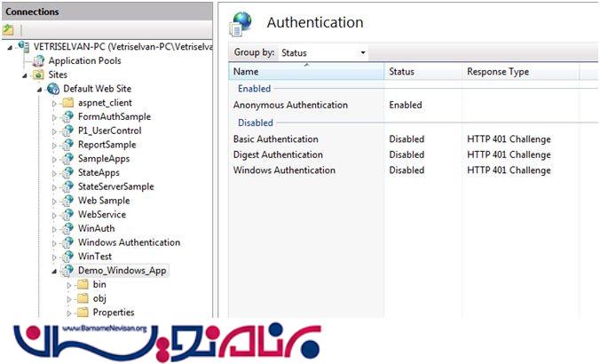Select the WebService tree item
Screen dimensions: 600x364
click(102, 215)
